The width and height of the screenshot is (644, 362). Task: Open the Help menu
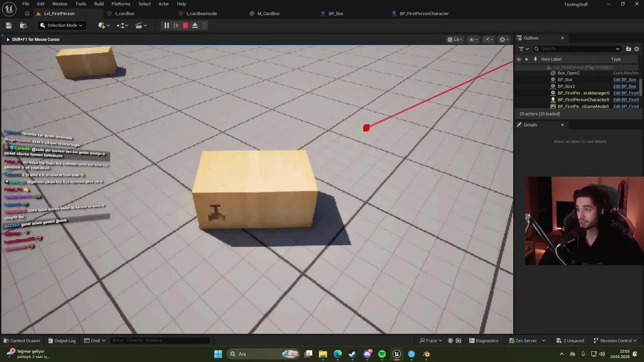pos(181,4)
